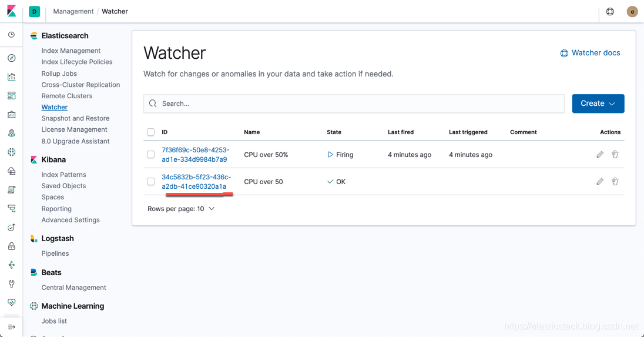The height and width of the screenshot is (337, 644).
Task: Open Advanced Settings
Action: click(x=71, y=220)
